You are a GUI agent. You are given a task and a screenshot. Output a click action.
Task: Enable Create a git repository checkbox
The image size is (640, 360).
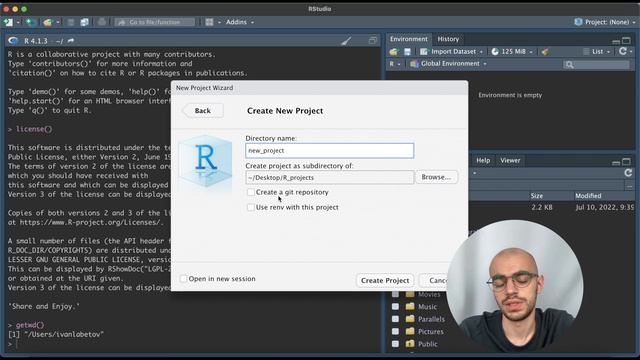(251, 192)
